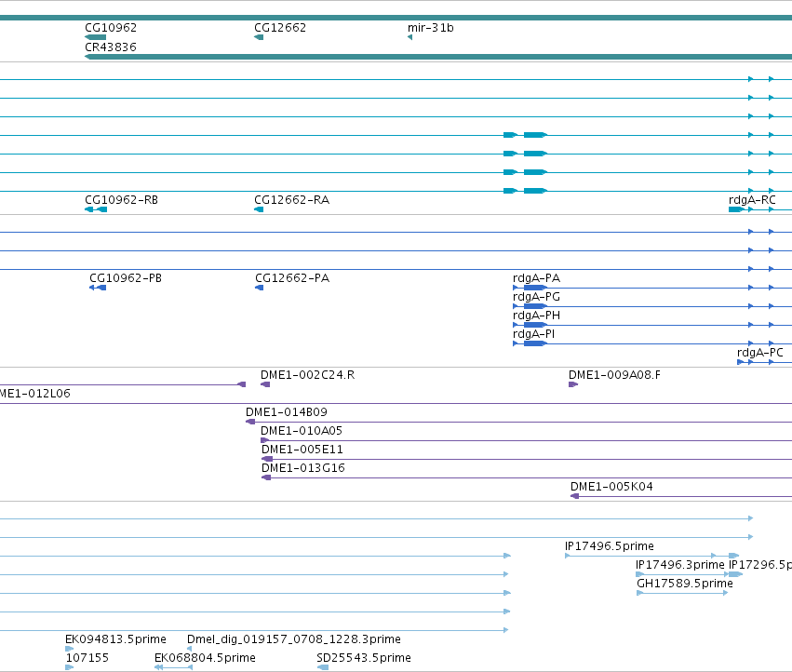Image resolution: width=792 pixels, height=672 pixels.
Task: Select the Dmel_dig_019157_0708_1228.3prime label
Action: point(294,639)
